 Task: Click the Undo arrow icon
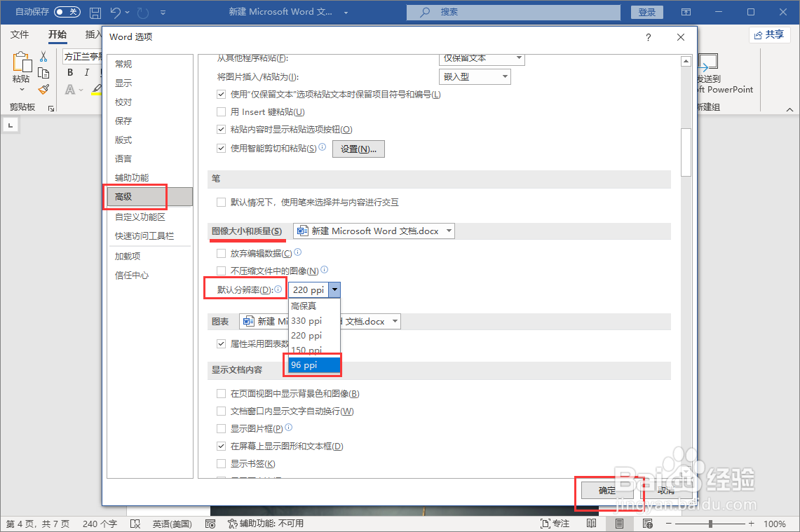(x=115, y=12)
